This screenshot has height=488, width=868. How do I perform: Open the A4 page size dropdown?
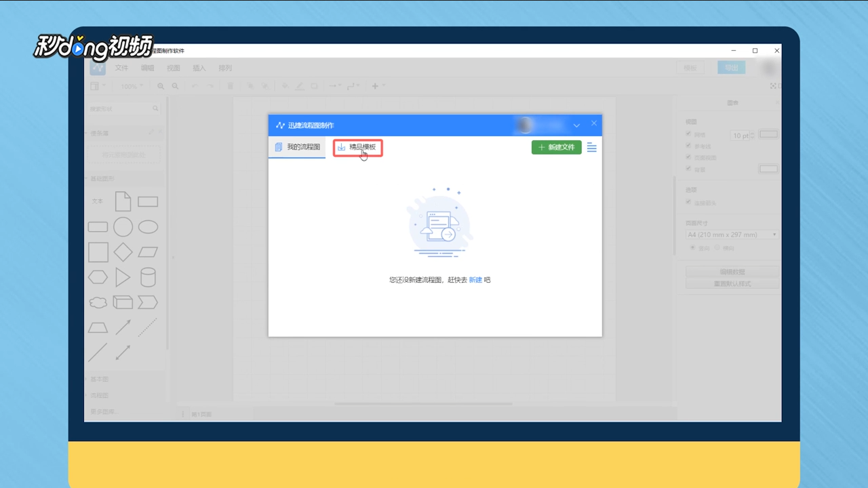(x=732, y=235)
